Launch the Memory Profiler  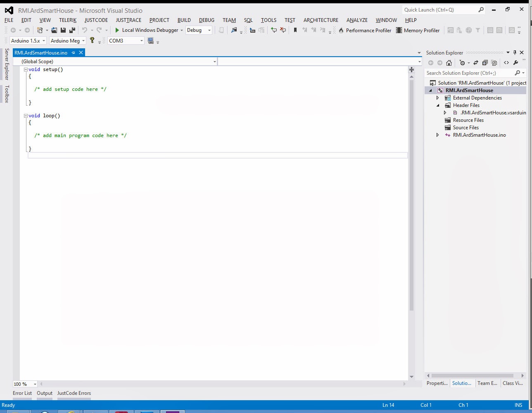[x=418, y=30]
